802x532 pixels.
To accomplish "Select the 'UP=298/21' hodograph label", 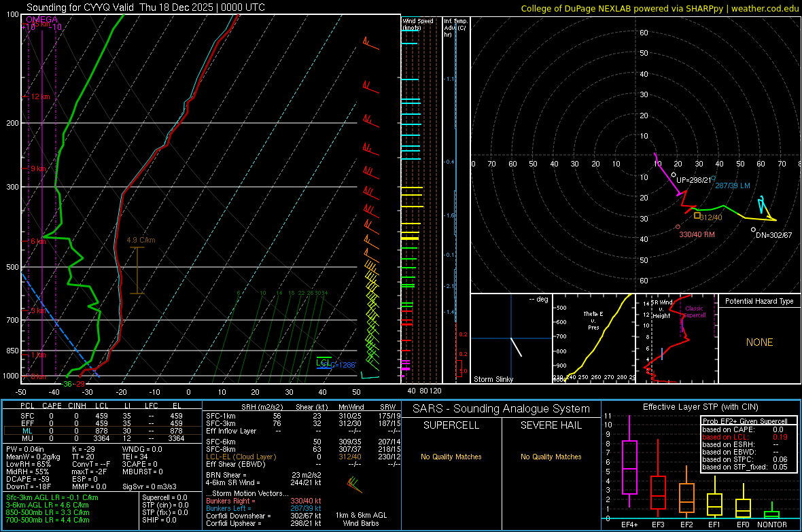I will [693, 180].
